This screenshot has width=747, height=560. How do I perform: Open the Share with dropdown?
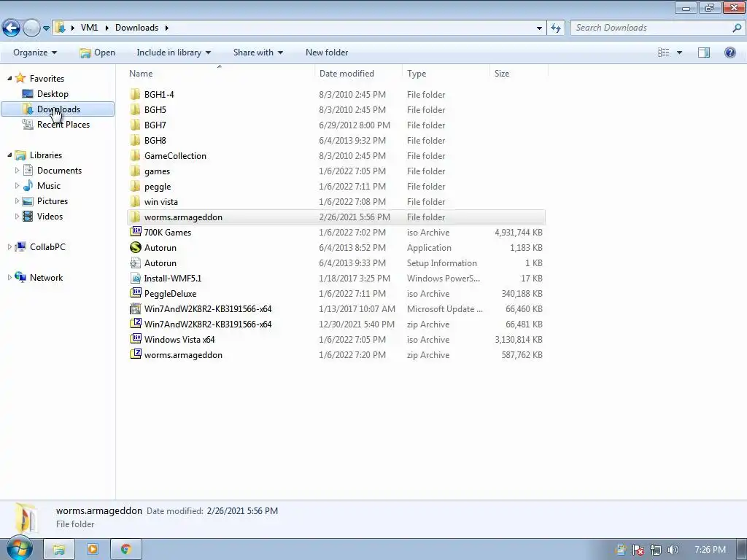pyautogui.click(x=258, y=52)
